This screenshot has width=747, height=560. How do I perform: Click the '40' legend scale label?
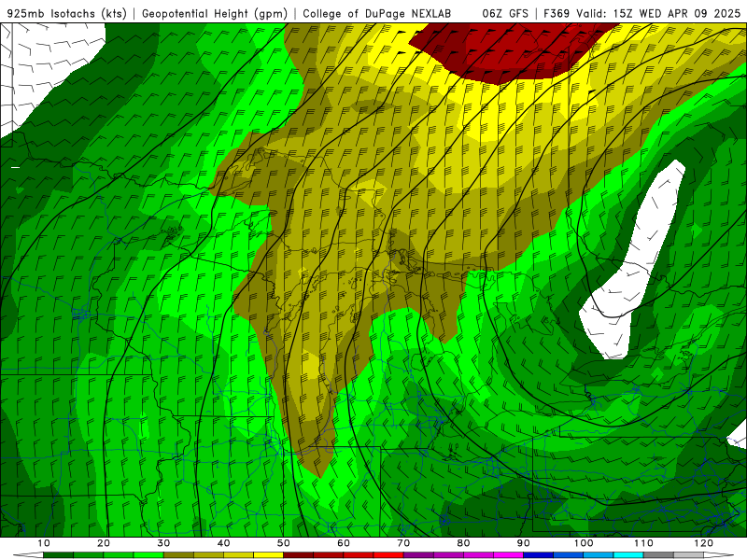(223, 543)
